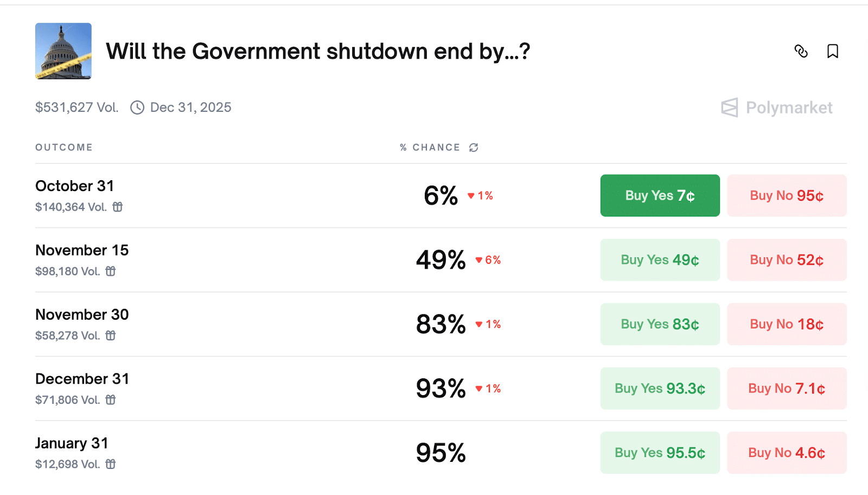Click the gift icon next to December 31 volume
This screenshot has height=495, width=868.
pyautogui.click(x=110, y=400)
